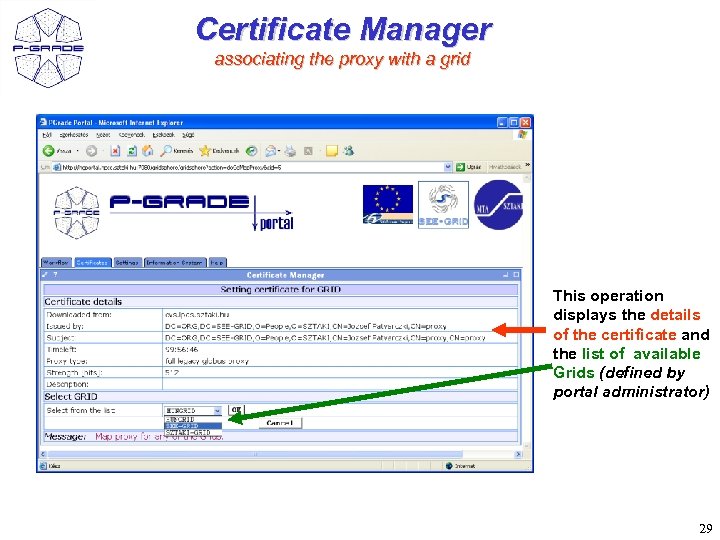The height and width of the screenshot is (540, 720).
Task: Open Favorites with the star icon
Action: point(205,151)
